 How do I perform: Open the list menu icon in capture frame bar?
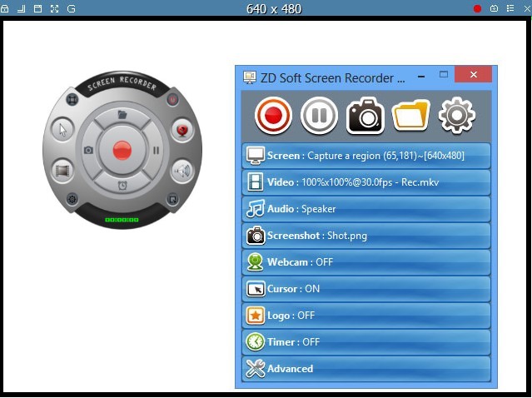pyautogui.click(x=510, y=8)
